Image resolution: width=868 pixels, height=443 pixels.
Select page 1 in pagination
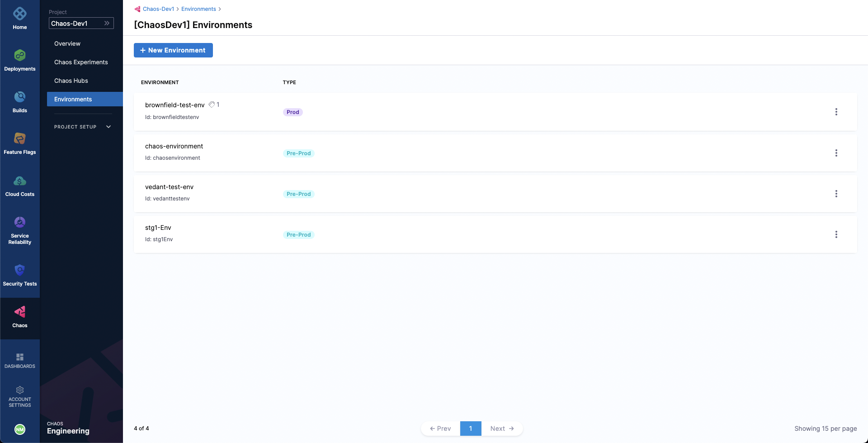coord(471,429)
